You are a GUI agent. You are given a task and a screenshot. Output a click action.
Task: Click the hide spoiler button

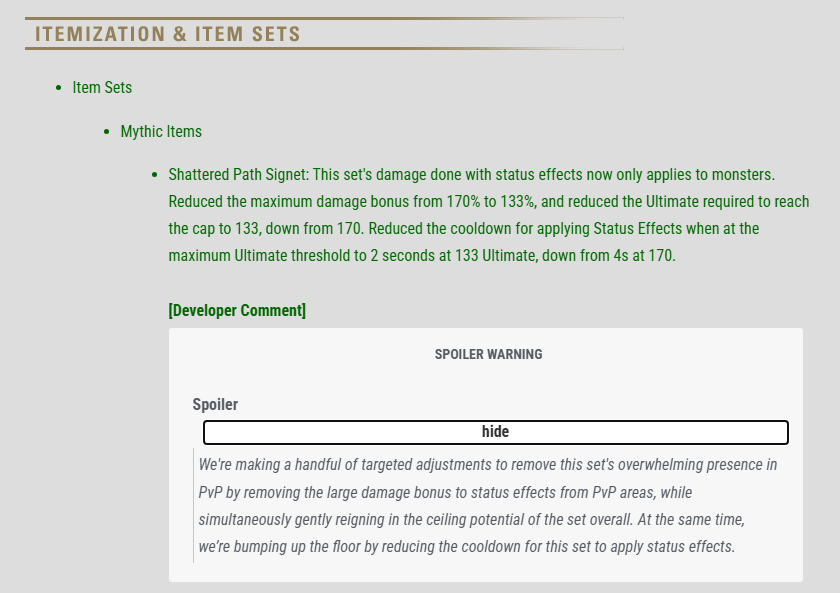click(x=496, y=432)
